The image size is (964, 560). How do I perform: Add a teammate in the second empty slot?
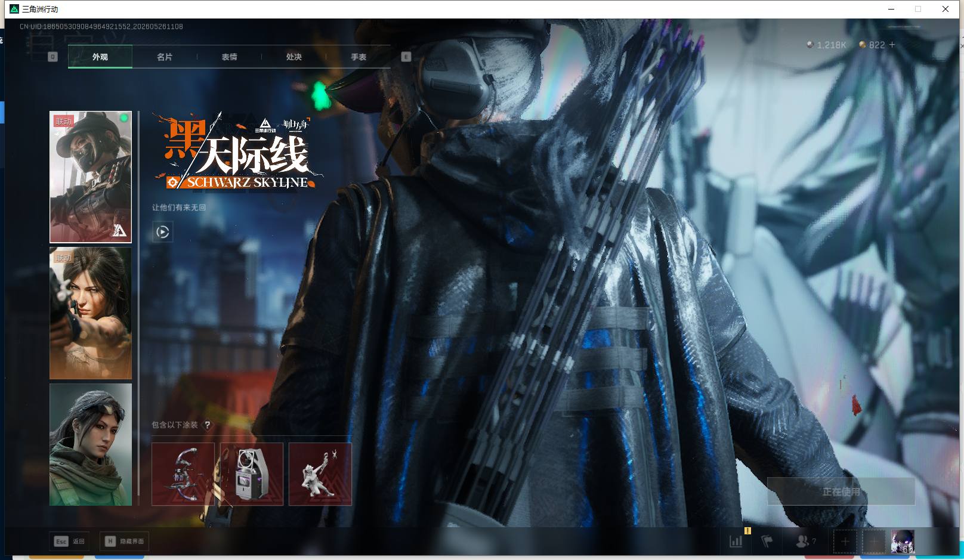pyautogui.click(x=873, y=542)
